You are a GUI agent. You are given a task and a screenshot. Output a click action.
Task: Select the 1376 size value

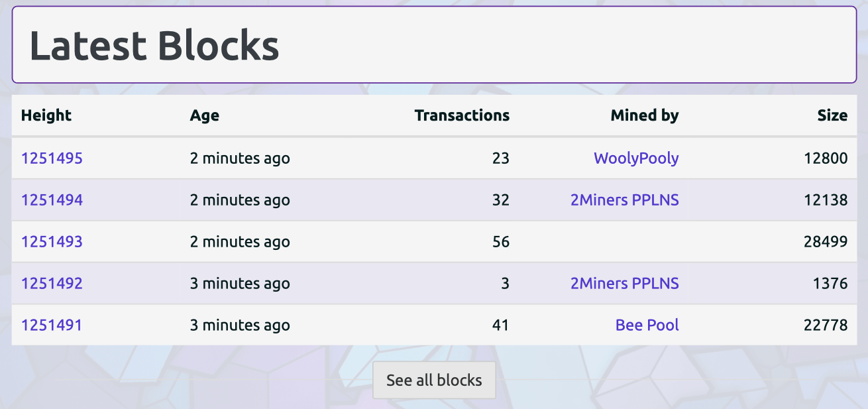(830, 283)
